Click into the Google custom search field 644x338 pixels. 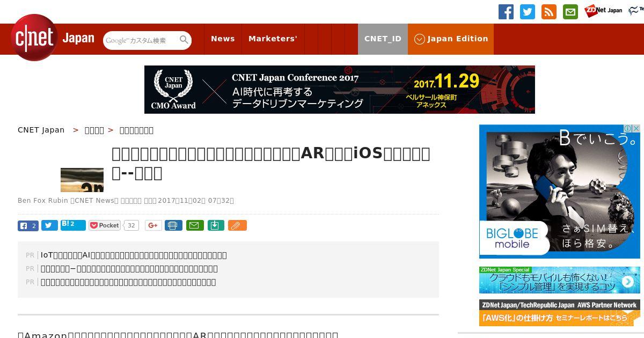pyautogui.click(x=141, y=40)
